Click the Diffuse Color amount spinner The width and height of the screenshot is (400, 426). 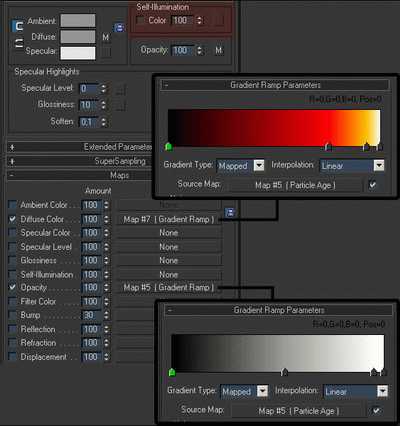click(x=106, y=219)
